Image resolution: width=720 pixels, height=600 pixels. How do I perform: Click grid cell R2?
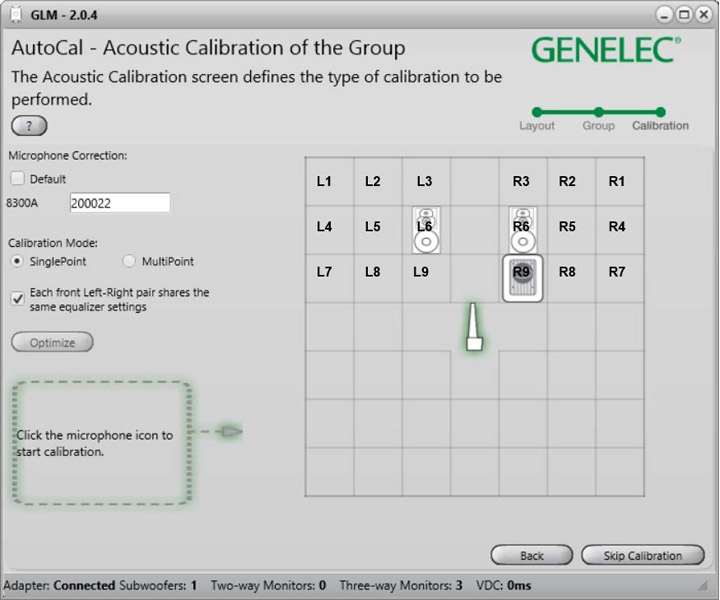click(571, 181)
